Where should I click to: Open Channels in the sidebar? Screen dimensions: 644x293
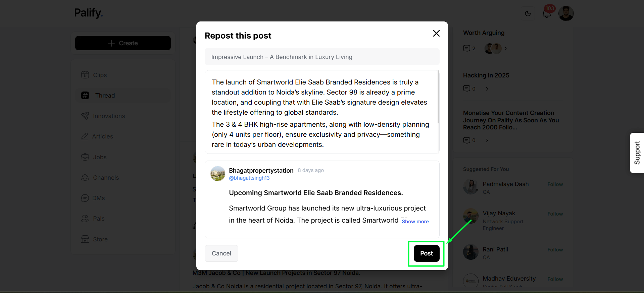[x=123, y=178]
